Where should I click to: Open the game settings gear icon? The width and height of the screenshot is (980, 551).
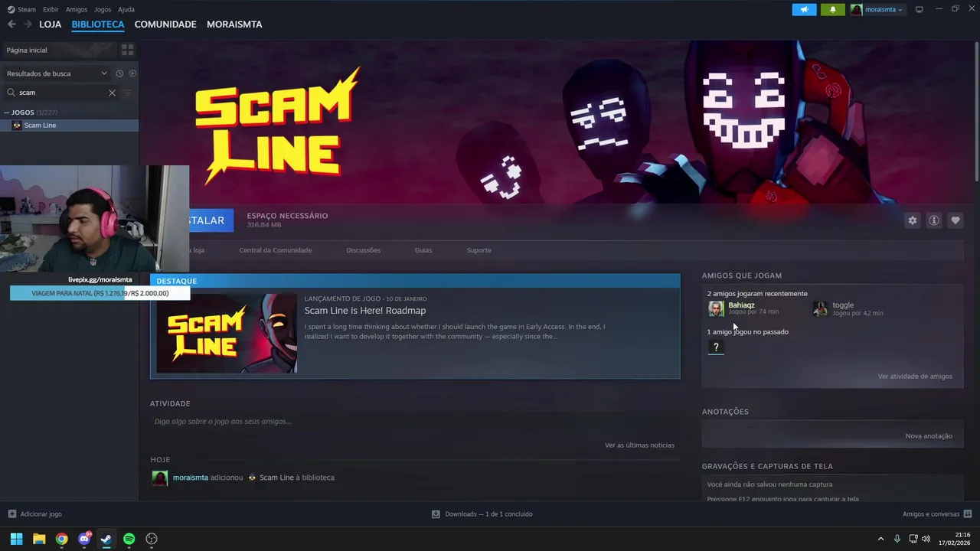click(912, 220)
